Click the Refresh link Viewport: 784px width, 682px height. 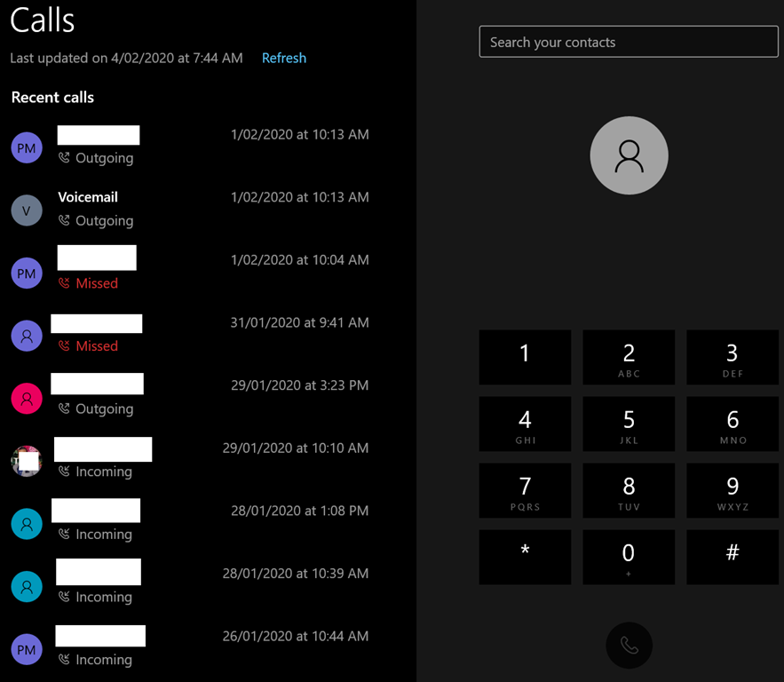coord(283,58)
